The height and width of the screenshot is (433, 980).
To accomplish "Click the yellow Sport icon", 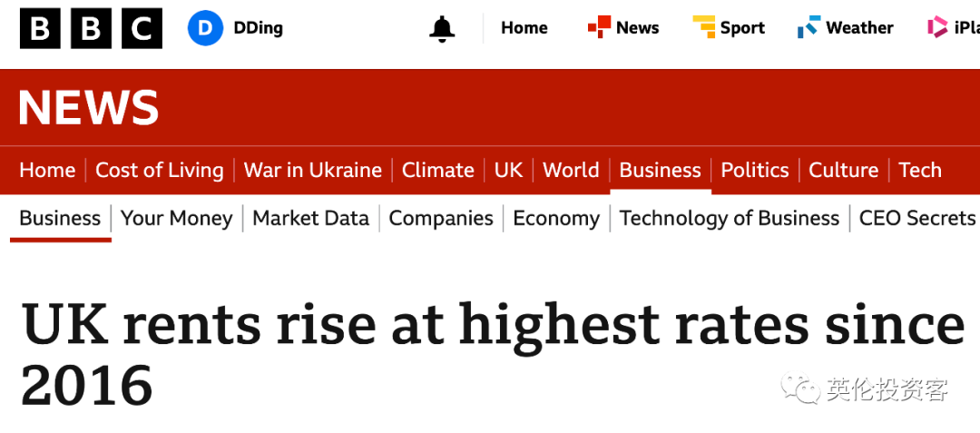I will (704, 27).
